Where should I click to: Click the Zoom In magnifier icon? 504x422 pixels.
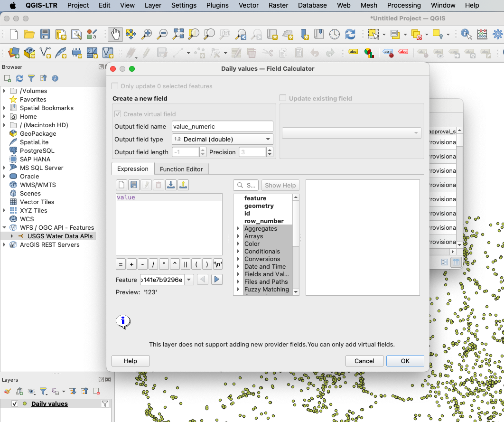tap(147, 34)
